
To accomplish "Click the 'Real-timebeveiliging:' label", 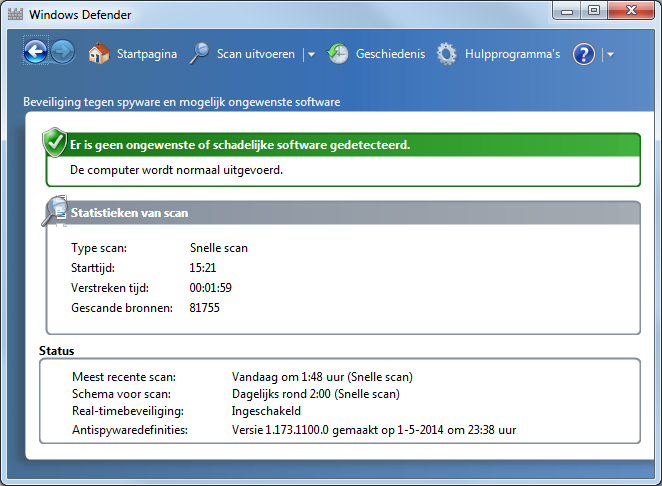I will (128, 411).
